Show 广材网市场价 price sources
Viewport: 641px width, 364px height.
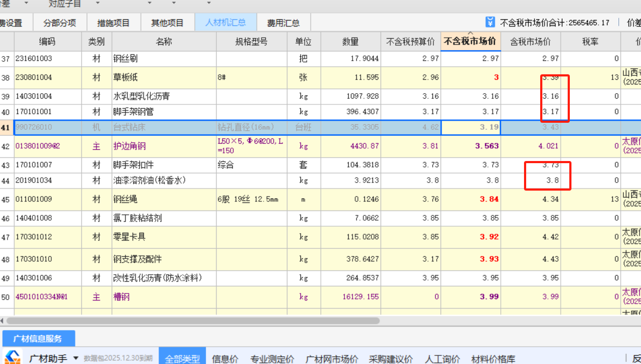click(332, 359)
